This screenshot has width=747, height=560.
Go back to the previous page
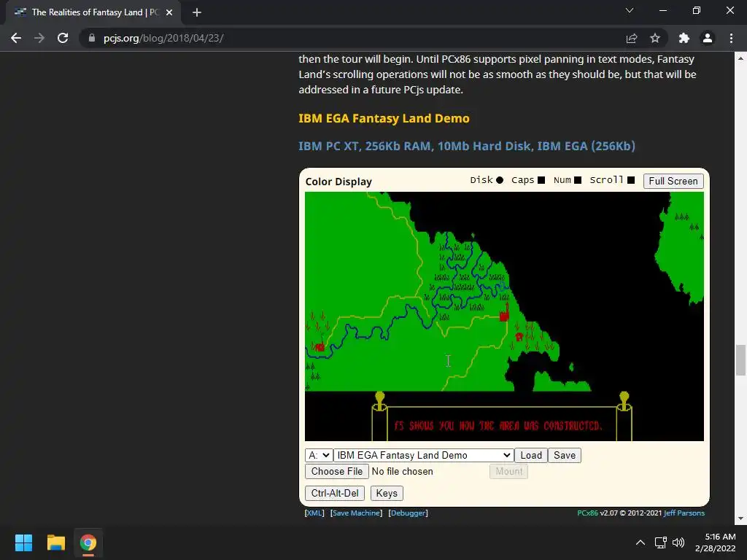pos(16,38)
